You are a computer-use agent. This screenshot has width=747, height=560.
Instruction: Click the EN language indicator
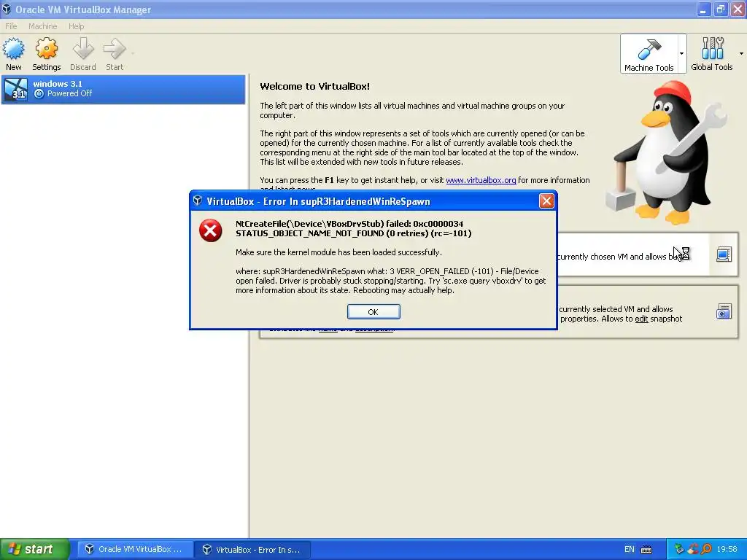[630, 549]
